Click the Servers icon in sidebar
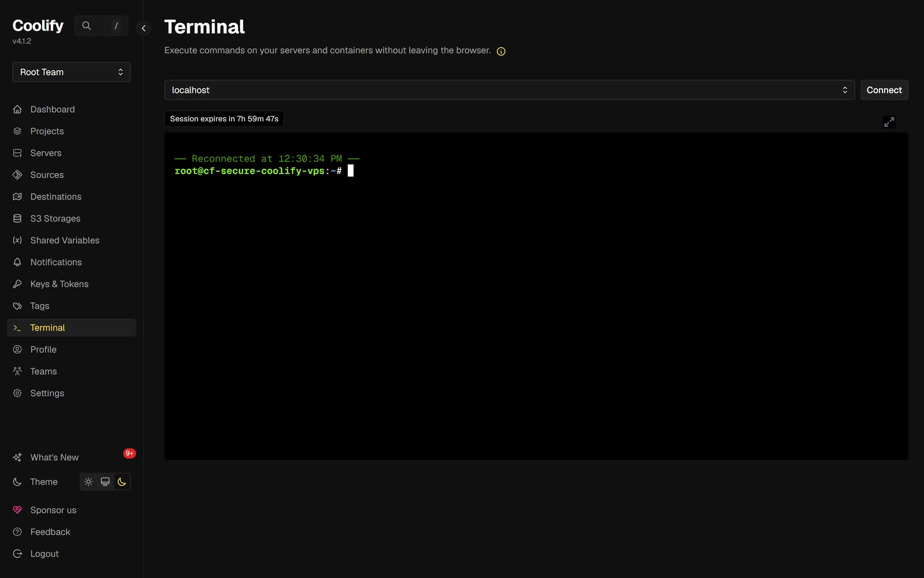 coord(17,153)
